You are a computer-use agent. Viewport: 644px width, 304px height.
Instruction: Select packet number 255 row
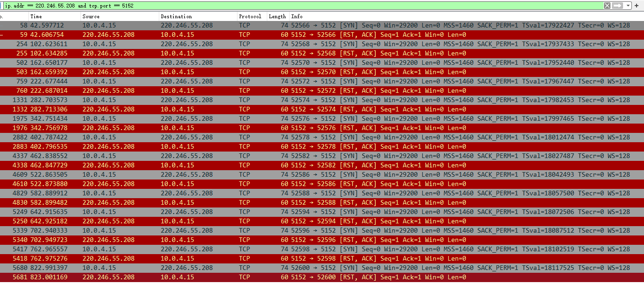tap(322, 53)
